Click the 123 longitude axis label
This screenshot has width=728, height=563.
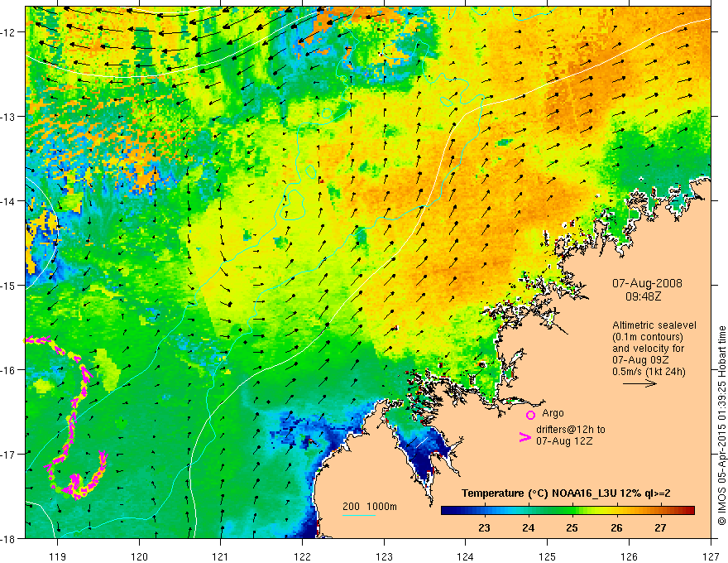(x=384, y=556)
